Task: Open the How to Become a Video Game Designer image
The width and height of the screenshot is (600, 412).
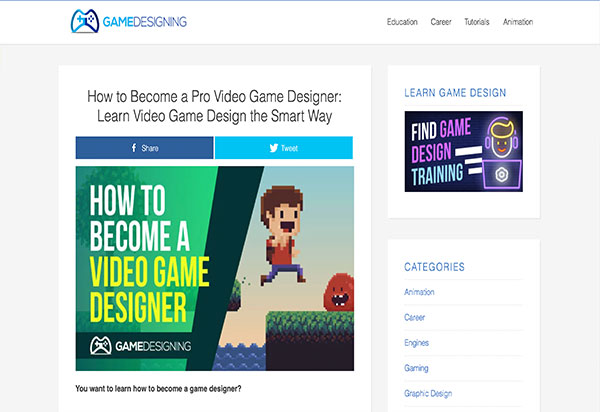Action: point(215,269)
